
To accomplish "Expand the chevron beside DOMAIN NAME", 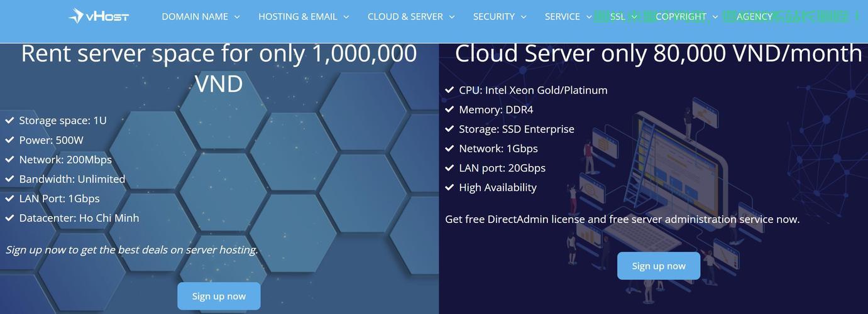I will point(237,17).
